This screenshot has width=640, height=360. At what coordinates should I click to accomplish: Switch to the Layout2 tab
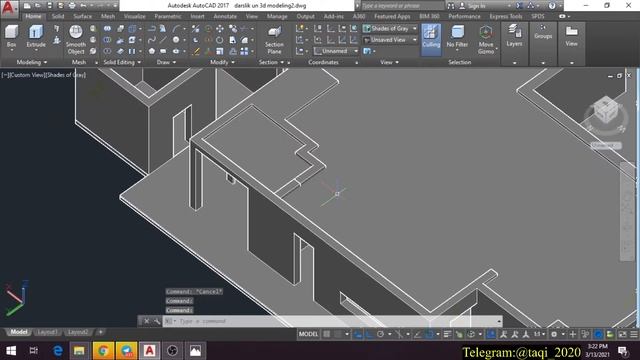click(78, 332)
